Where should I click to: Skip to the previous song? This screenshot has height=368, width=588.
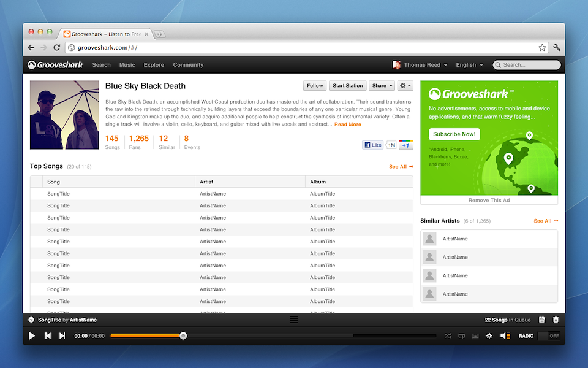click(48, 335)
